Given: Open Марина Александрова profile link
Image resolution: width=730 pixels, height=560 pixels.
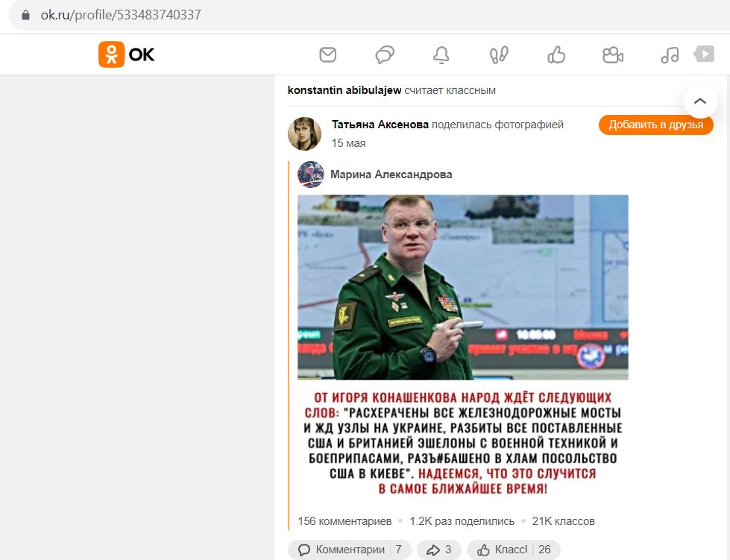Looking at the screenshot, I should tap(391, 174).
